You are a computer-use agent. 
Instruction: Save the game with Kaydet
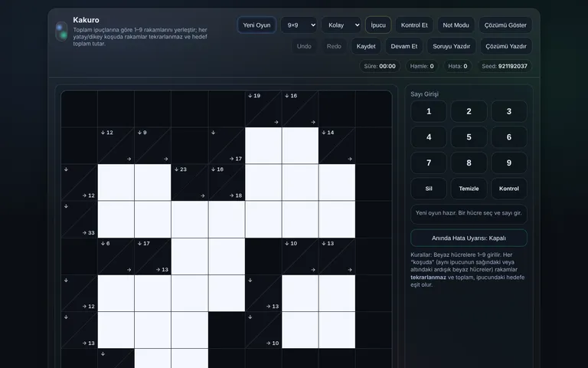coord(366,46)
